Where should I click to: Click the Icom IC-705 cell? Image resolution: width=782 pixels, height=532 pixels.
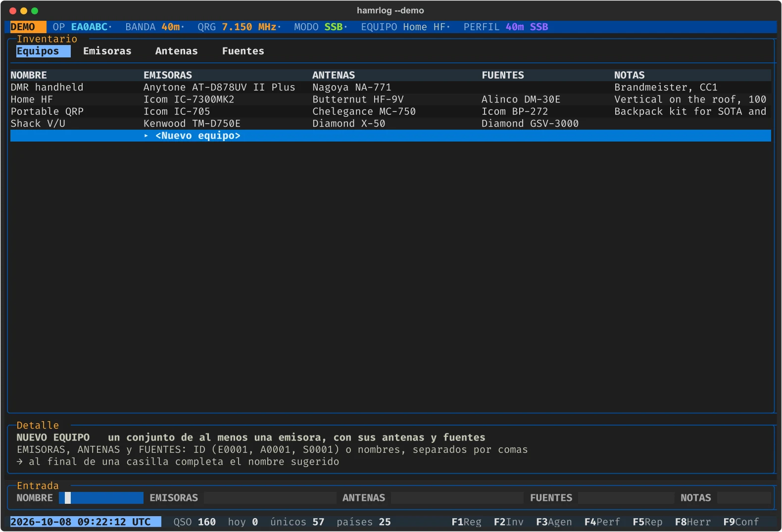[177, 111]
